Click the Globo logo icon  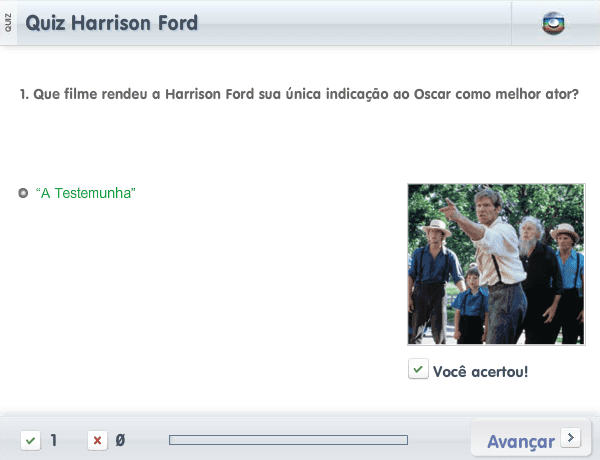point(553,23)
